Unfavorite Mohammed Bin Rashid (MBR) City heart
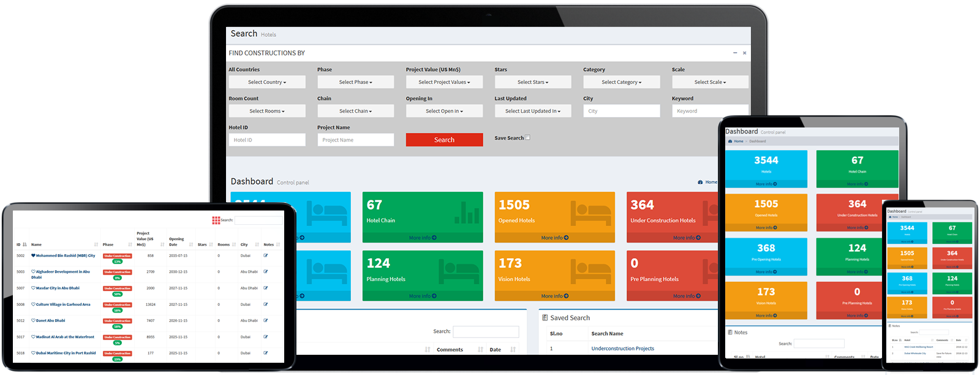Viewport: 980px width, 375px height. (x=33, y=256)
